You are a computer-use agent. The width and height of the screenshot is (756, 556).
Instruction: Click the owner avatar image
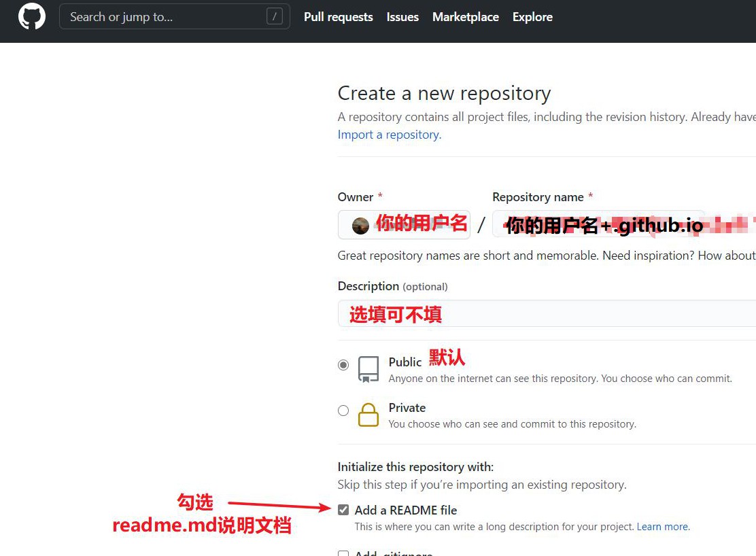pos(360,225)
